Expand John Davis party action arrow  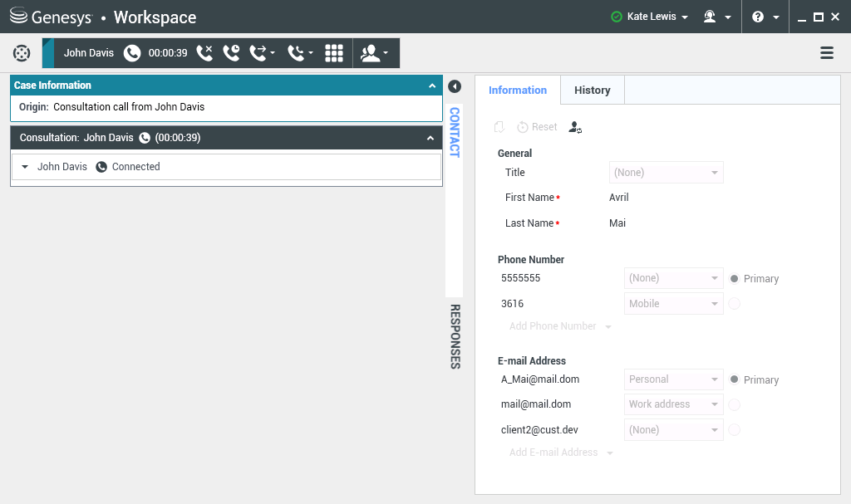pos(25,167)
